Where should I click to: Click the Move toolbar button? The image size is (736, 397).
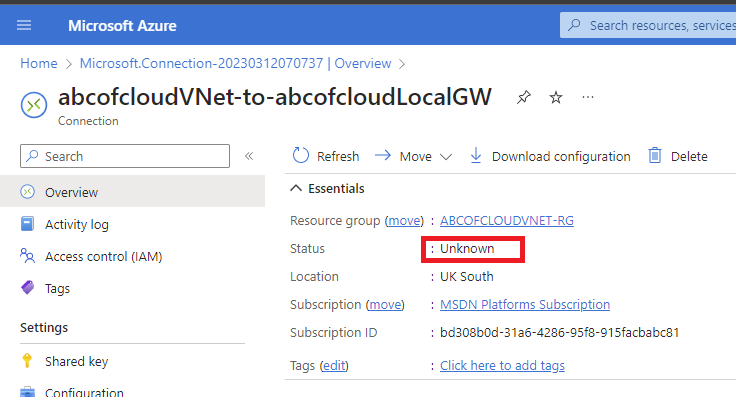[x=414, y=156]
